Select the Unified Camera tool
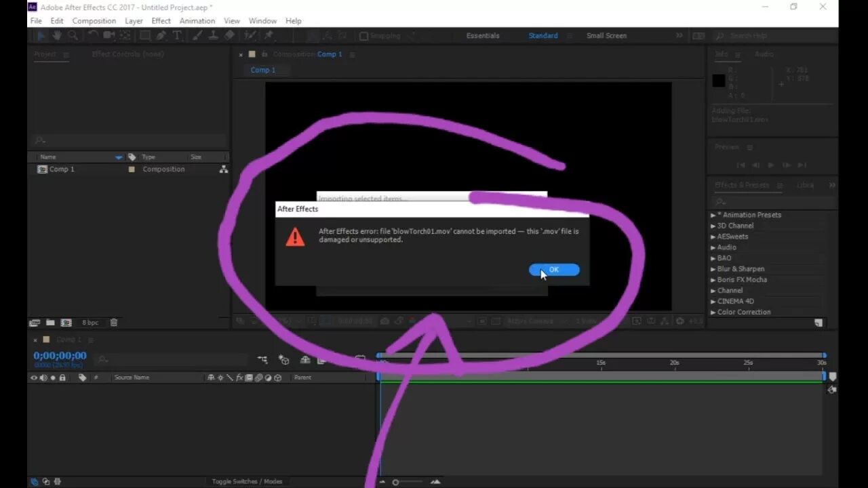Screen dimensions: 868x488 pos(108,36)
